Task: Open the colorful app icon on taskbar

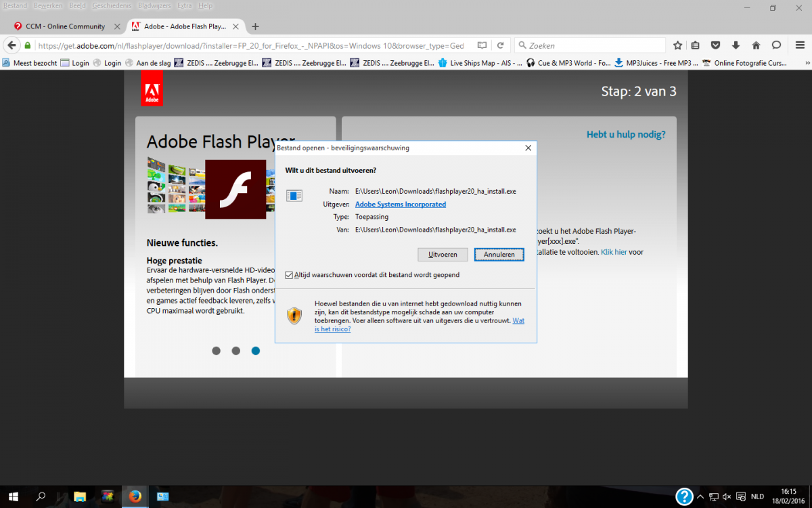Action: (107, 496)
